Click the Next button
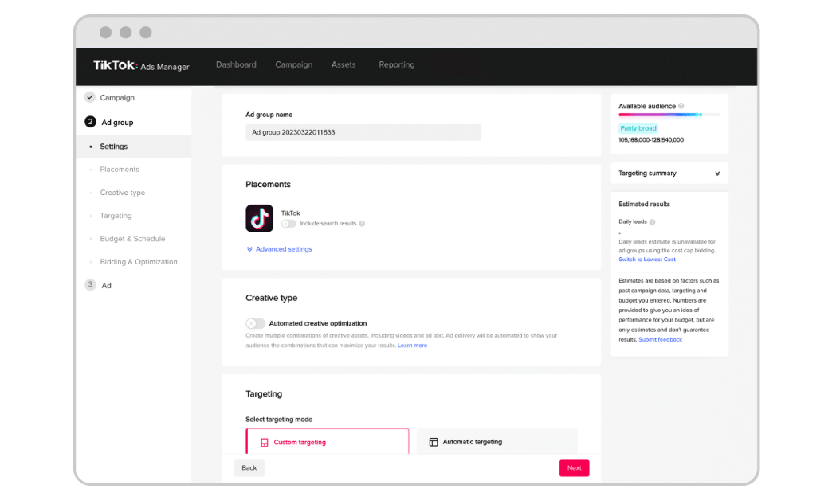 point(574,467)
